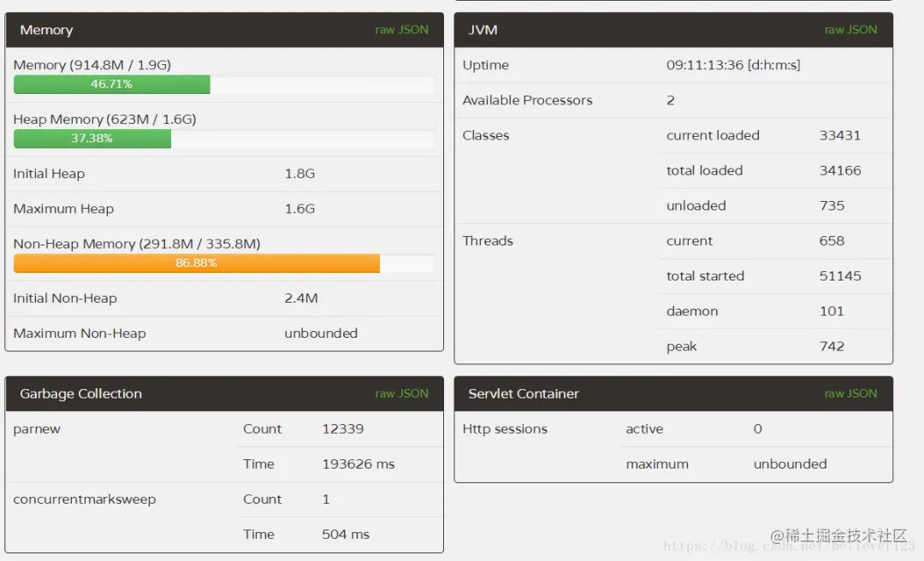Click the 'unloaded' classes label
924x561 pixels.
click(x=696, y=205)
